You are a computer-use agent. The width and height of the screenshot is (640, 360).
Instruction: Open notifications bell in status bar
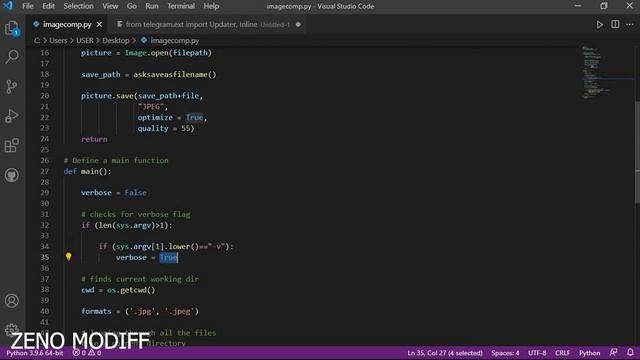[x=630, y=353]
